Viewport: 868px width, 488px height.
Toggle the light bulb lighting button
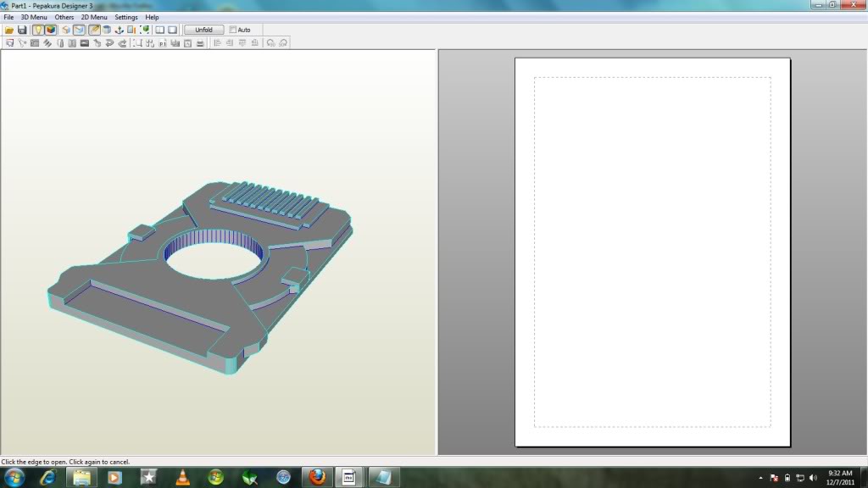pyautogui.click(x=38, y=30)
